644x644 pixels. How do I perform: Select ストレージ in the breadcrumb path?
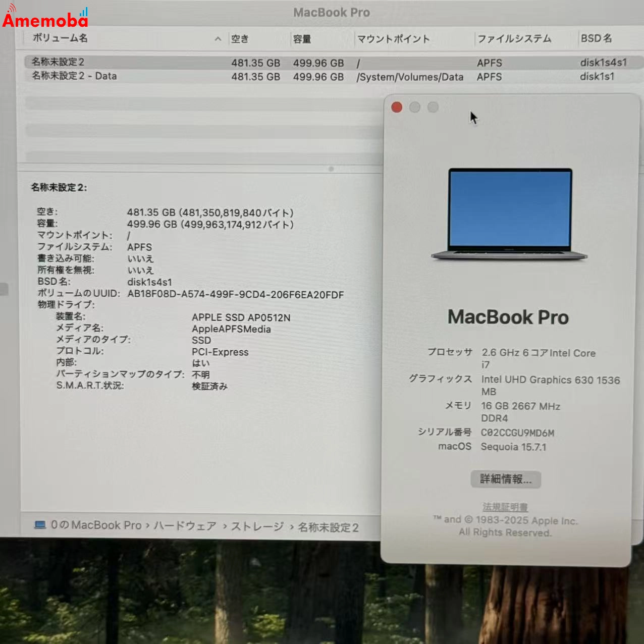click(257, 526)
